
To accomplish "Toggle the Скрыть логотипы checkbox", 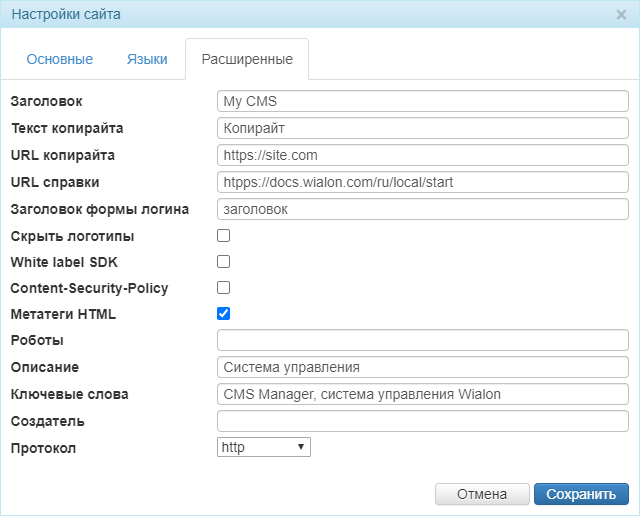I will (x=224, y=236).
